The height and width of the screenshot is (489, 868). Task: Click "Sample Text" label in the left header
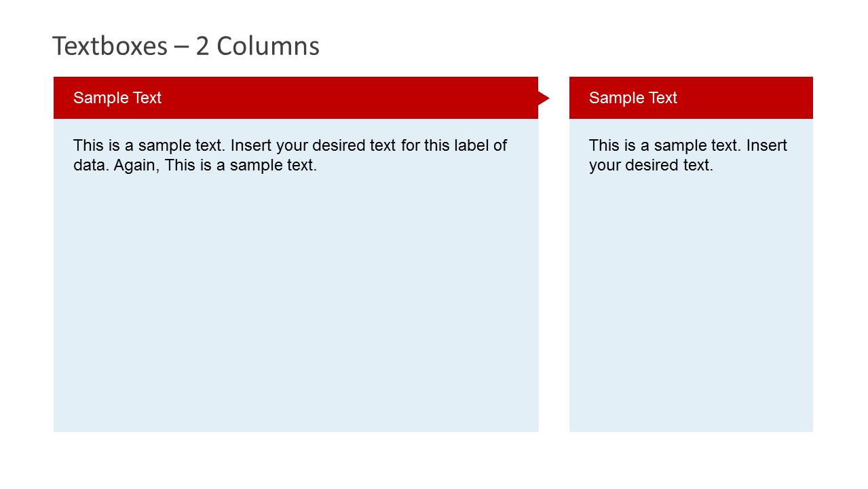117,98
